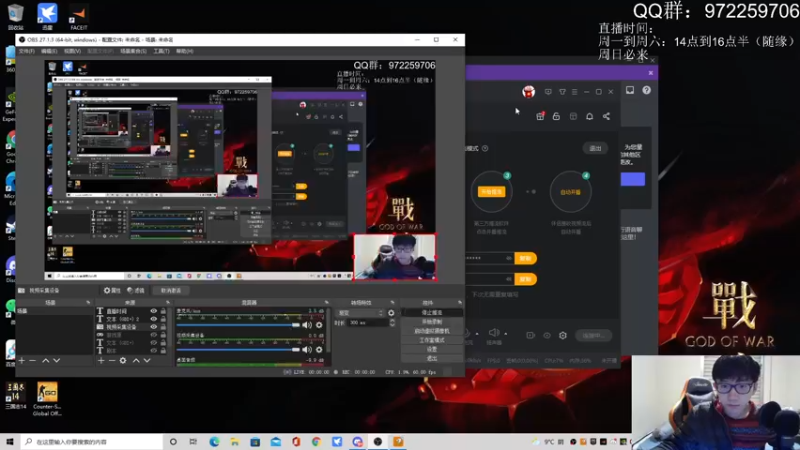Pop out the Scenes dock with its header icon
This screenshot has width=800, height=450.
[88, 303]
